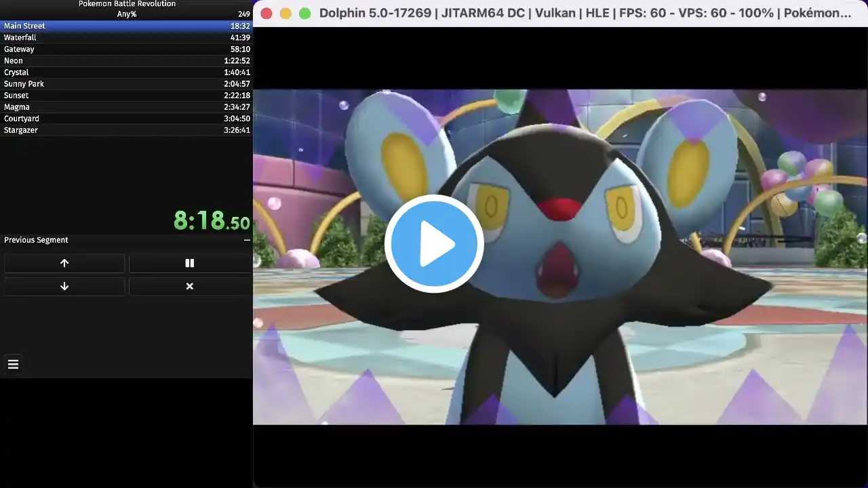The height and width of the screenshot is (488, 868).
Task: Click the Any% category label
Action: (x=127, y=14)
